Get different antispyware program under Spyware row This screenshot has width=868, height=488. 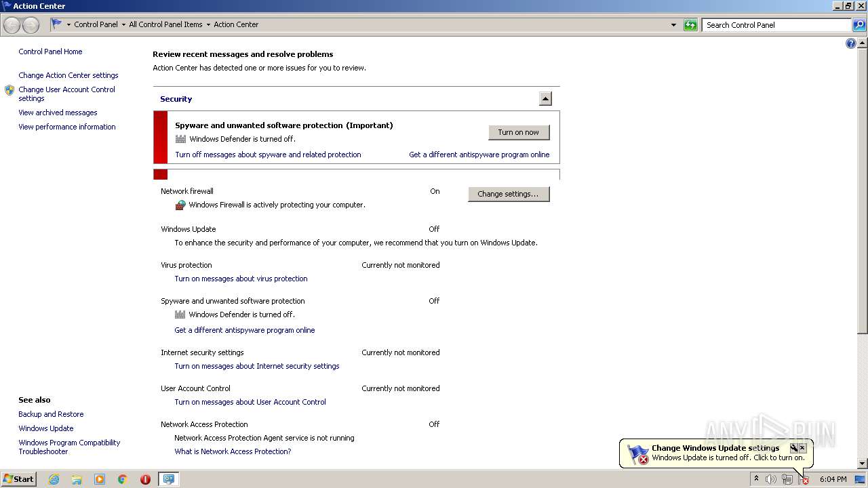(245, 330)
